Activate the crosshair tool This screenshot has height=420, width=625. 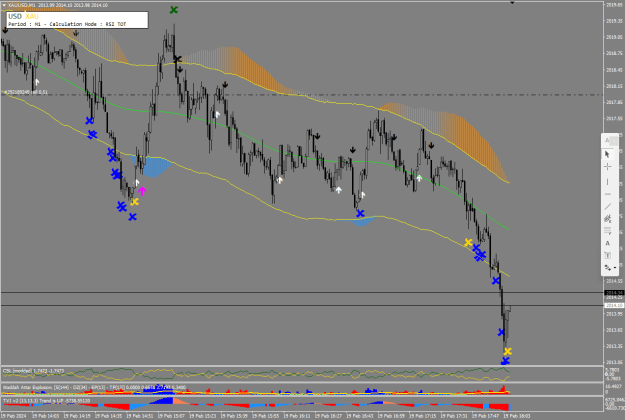click(x=607, y=167)
